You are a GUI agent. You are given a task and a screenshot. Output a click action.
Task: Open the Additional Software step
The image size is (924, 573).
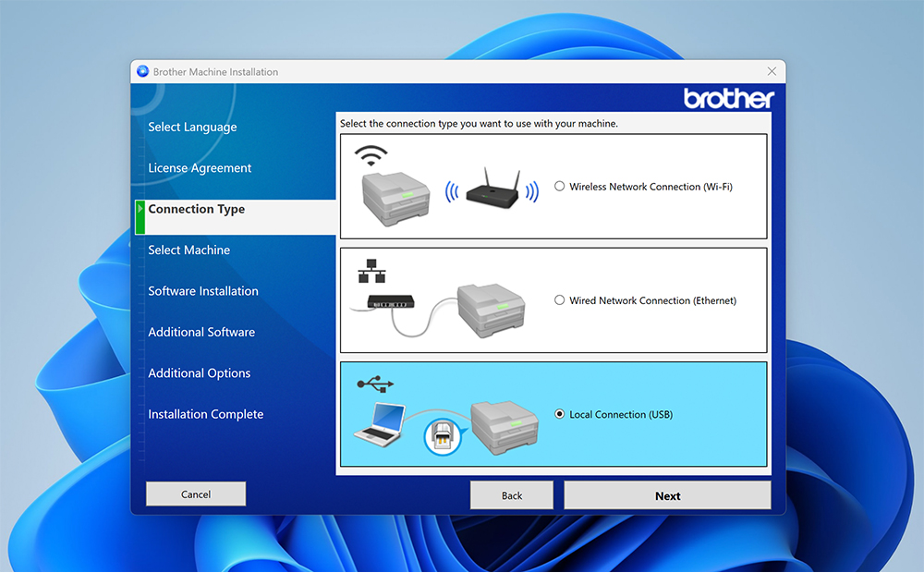201,332
